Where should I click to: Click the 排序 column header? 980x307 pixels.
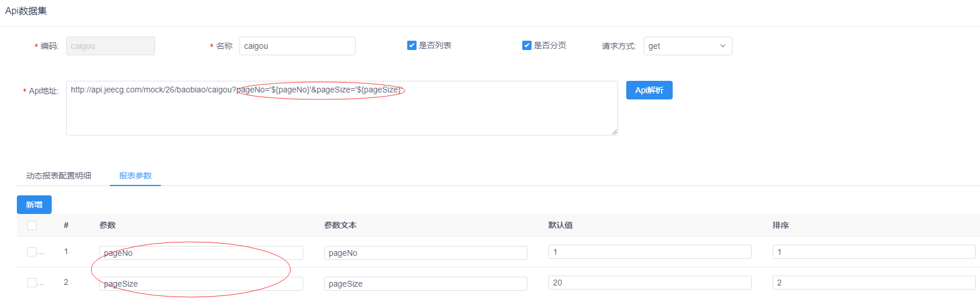781,225
